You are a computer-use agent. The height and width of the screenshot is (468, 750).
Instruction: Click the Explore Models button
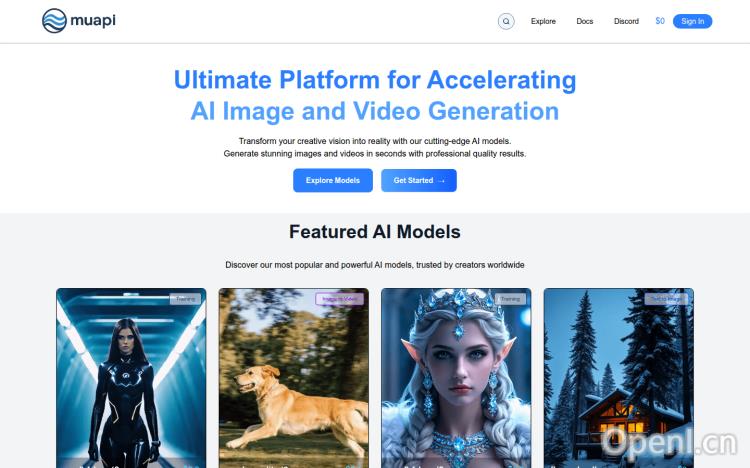333,180
